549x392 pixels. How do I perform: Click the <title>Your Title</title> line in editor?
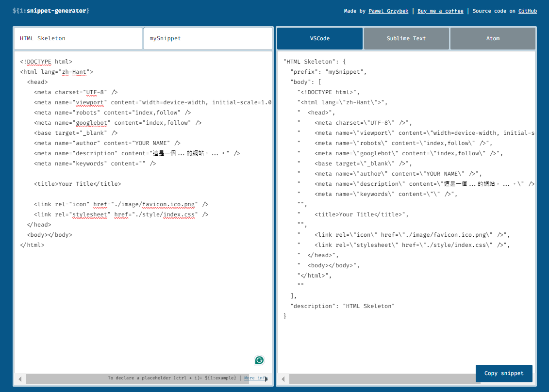point(77,184)
